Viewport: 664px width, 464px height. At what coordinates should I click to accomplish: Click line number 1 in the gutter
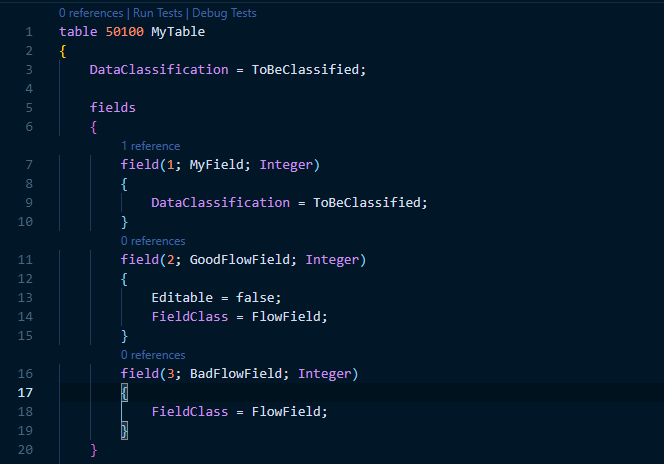pos(29,32)
